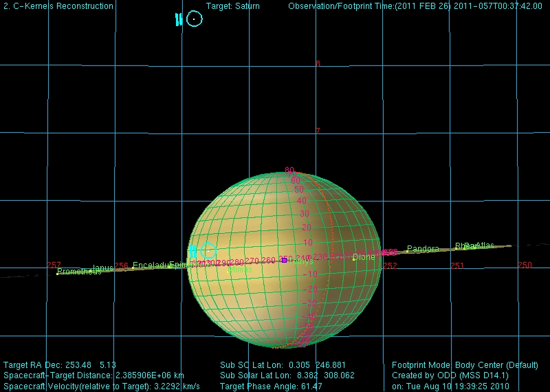Pick the Dione moon marker

pyautogui.click(x=353, y=259)
